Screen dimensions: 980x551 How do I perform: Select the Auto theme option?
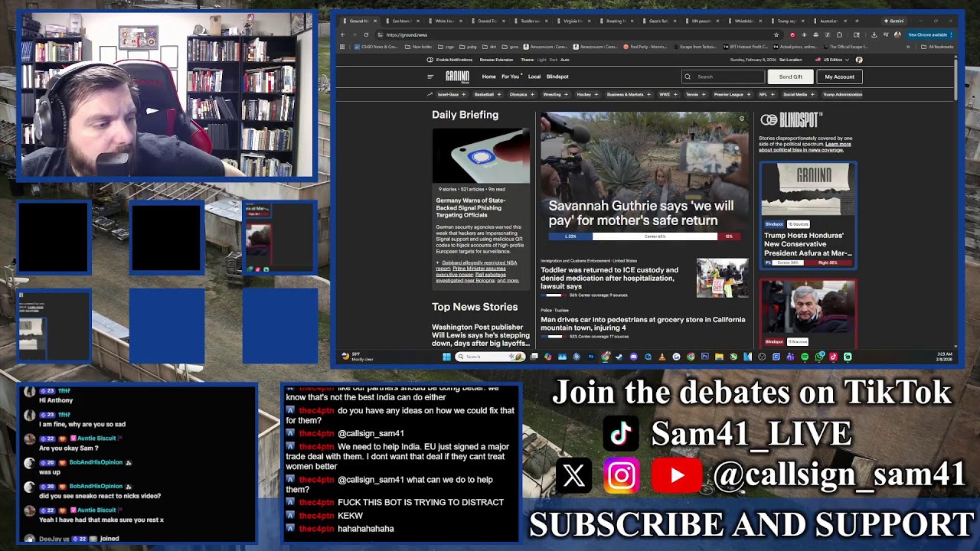(x=565, y=60)
